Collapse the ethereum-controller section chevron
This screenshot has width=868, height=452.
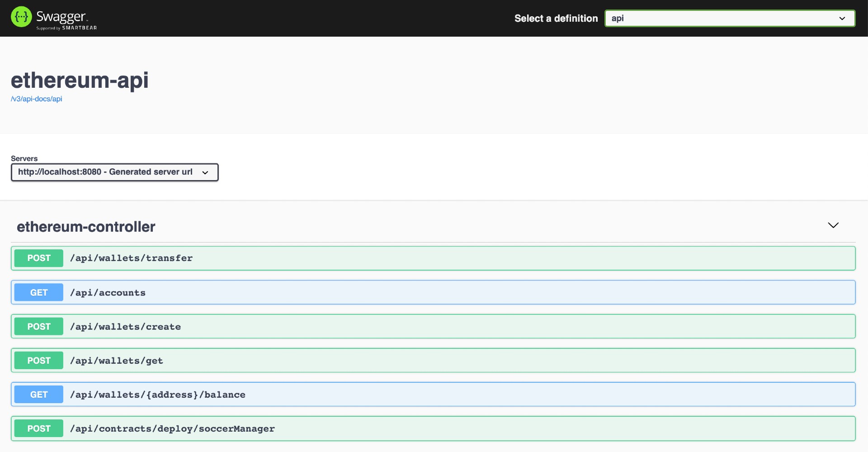[x=833, y=225]
